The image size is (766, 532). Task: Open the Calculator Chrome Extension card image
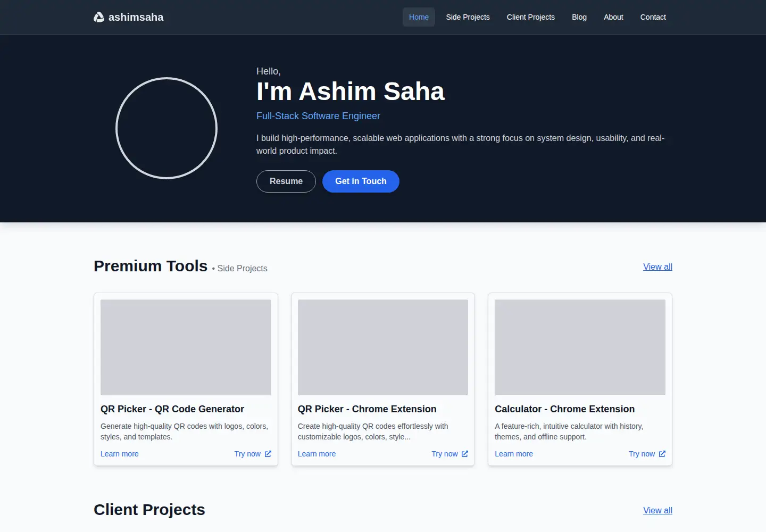[580, 347]
